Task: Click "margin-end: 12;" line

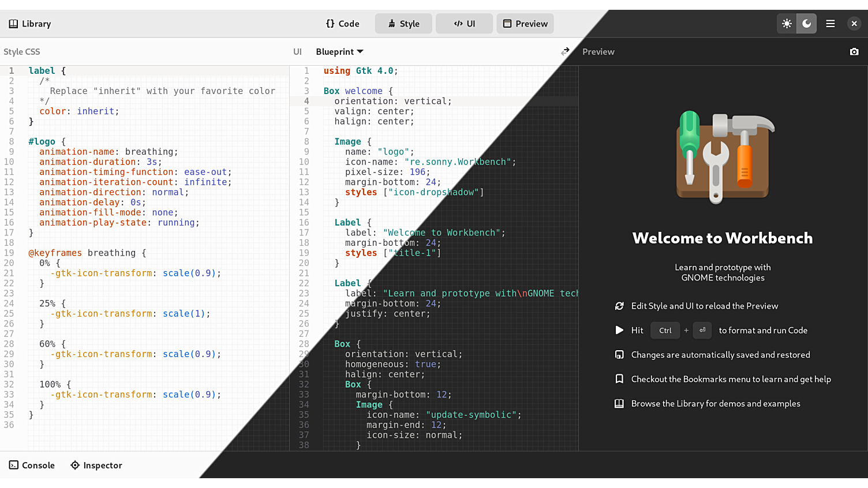Action: (406, 425)
